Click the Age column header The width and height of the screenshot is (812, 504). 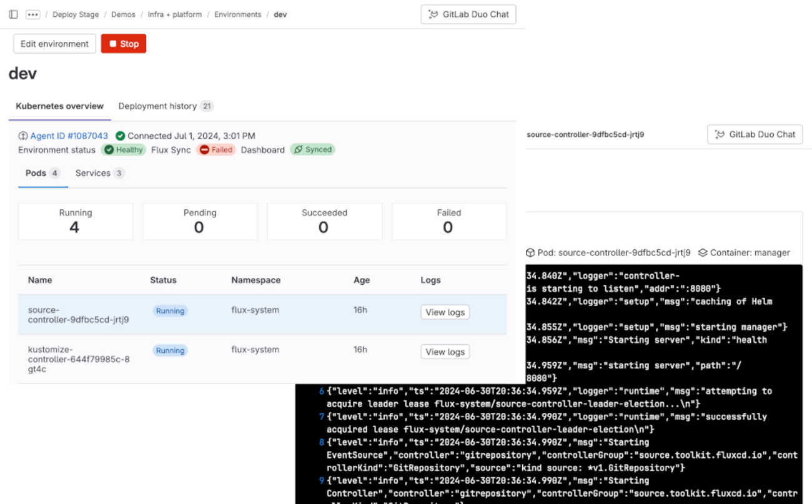click(362, 280)
